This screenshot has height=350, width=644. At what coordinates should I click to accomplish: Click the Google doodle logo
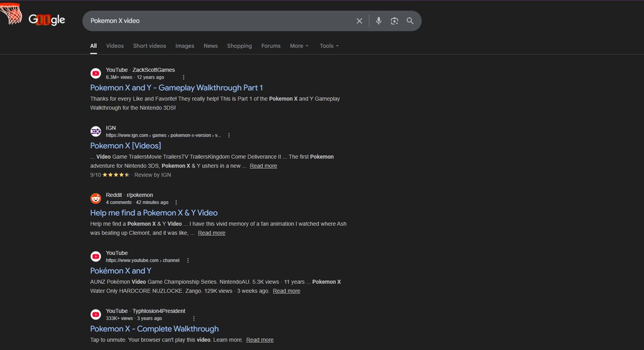point(46,19)
